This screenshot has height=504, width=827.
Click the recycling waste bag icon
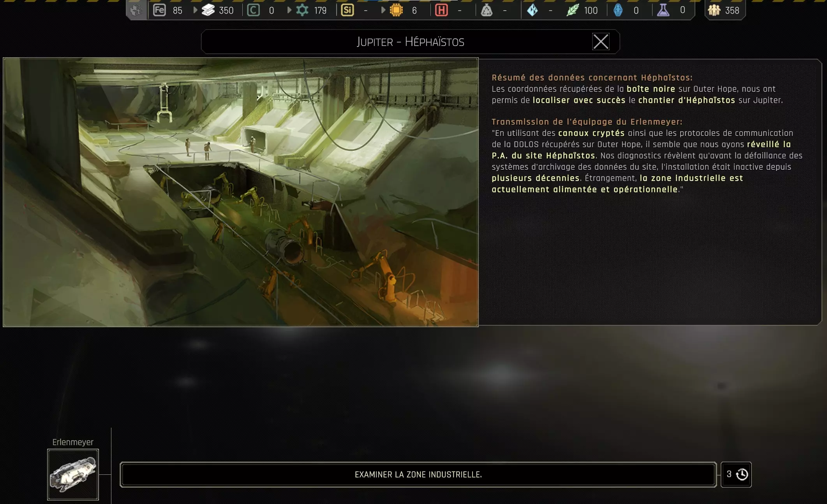(x=487, y=10)
